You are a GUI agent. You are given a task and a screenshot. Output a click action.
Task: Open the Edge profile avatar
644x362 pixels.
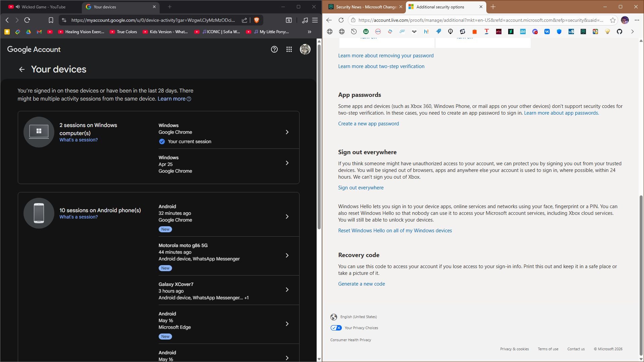coord(625,20)
